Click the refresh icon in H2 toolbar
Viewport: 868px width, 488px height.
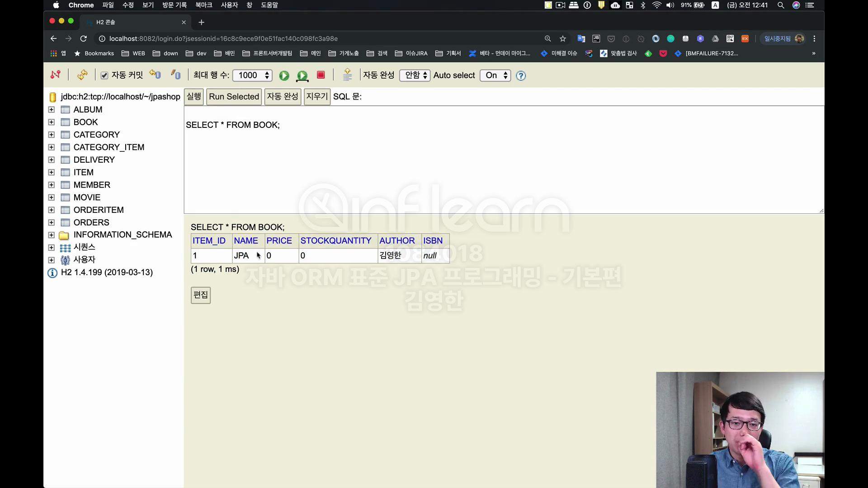(x=82, y=75)
